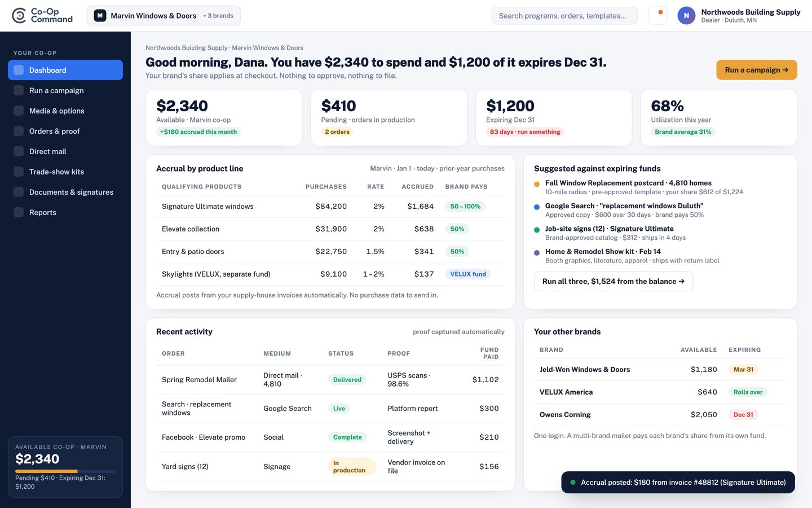Screen dimensions: 812x508
Task: Go to Run a campaign in sidebar
Action: [x=65, y=90]
